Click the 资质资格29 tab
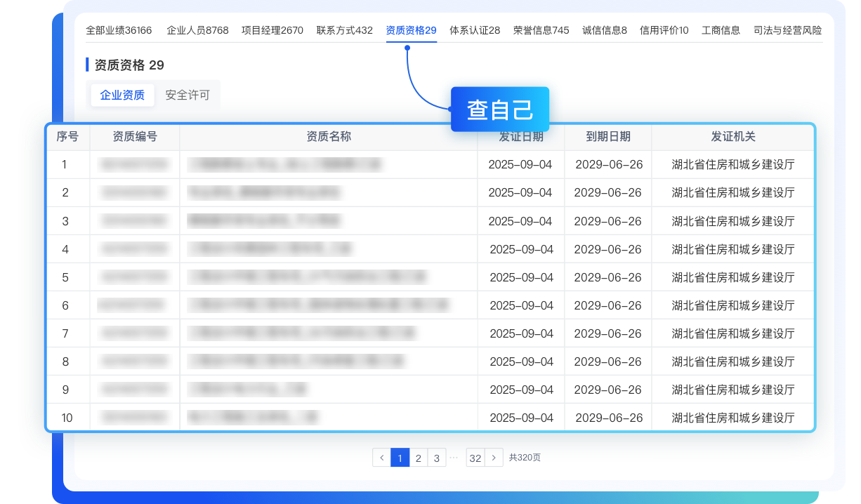Image resolution: width=861 pixels, height=504 pixels. [x=411, y=30]
